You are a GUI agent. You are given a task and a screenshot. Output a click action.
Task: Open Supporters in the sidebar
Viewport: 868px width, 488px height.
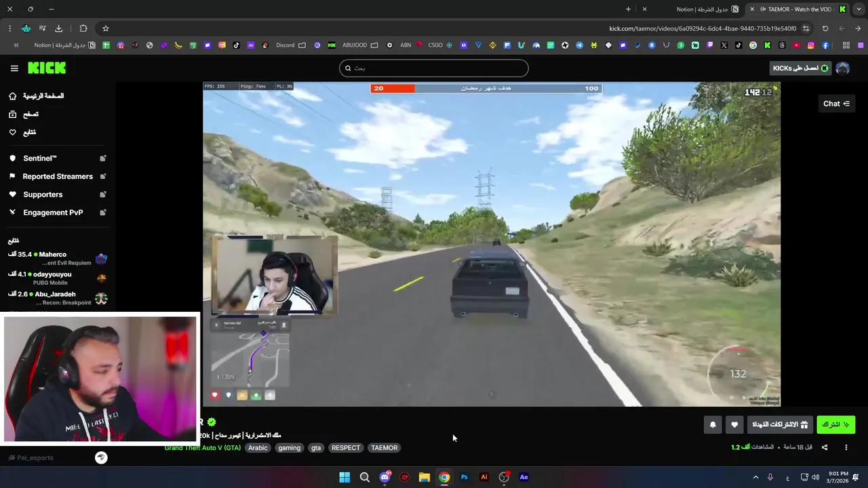pyautogui.click(x=43, y=195)
